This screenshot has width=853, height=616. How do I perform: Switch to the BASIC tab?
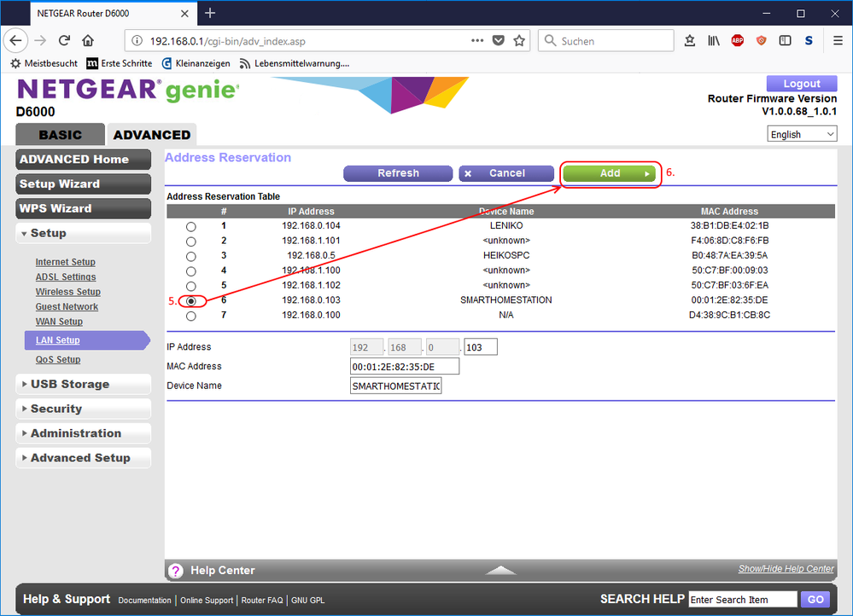61,134
